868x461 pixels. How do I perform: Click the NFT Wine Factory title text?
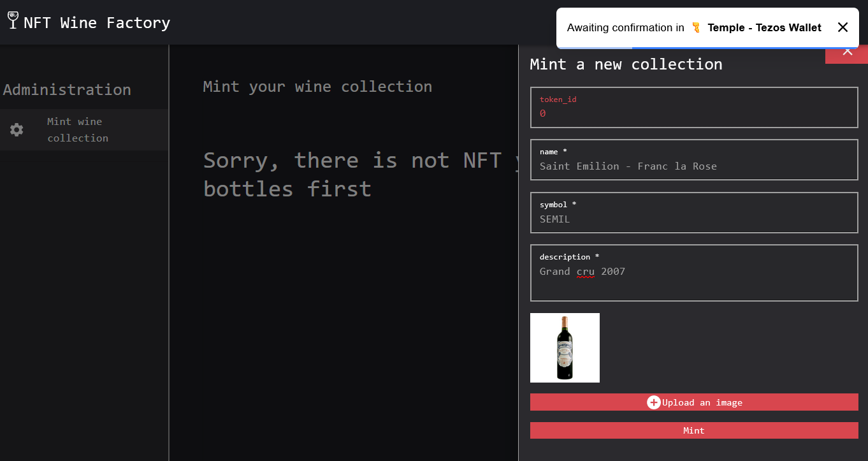[x=97, y=23]
